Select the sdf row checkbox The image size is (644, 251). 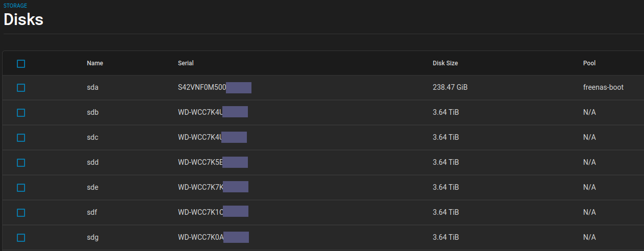(x=21, y=213)
